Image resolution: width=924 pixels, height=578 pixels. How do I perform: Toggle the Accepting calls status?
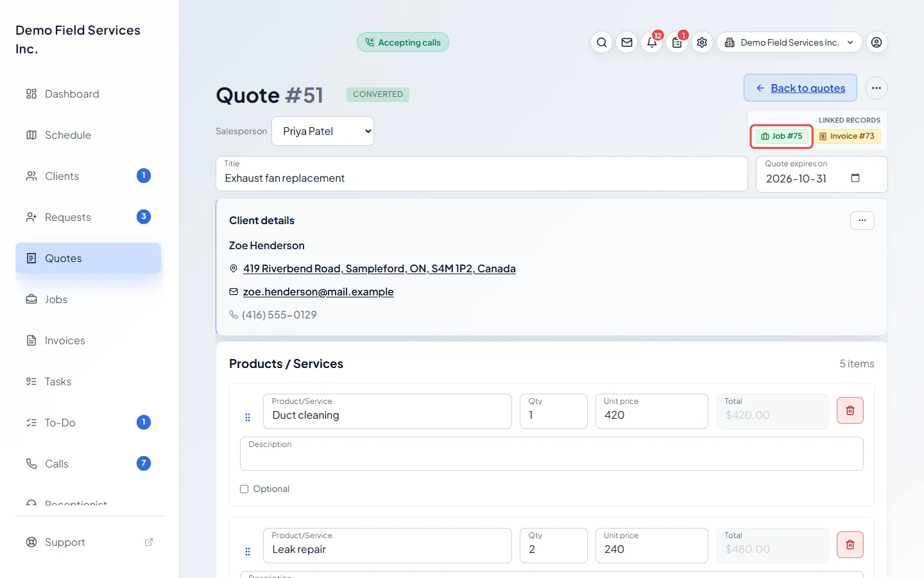[x=403, y=42]
